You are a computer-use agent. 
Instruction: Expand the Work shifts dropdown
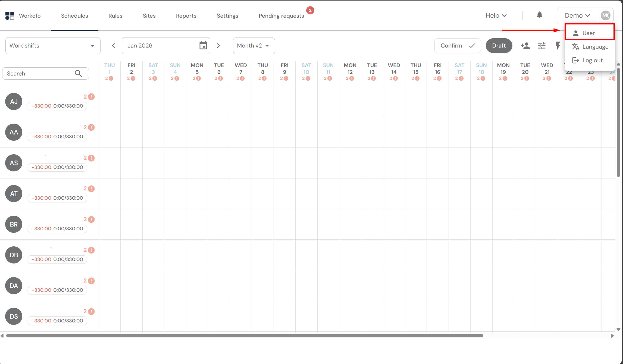pos(53,46)
